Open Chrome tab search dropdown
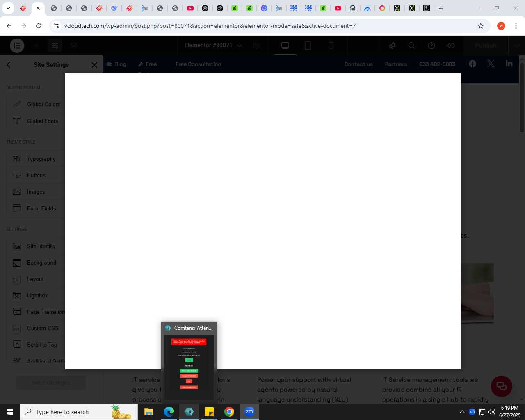This screenshot has width=525, height=420. click(x=8, y=8)
